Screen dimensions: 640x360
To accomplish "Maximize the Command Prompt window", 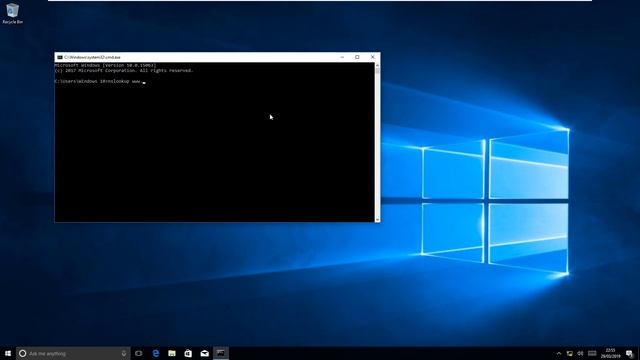I will click(357, 58).
